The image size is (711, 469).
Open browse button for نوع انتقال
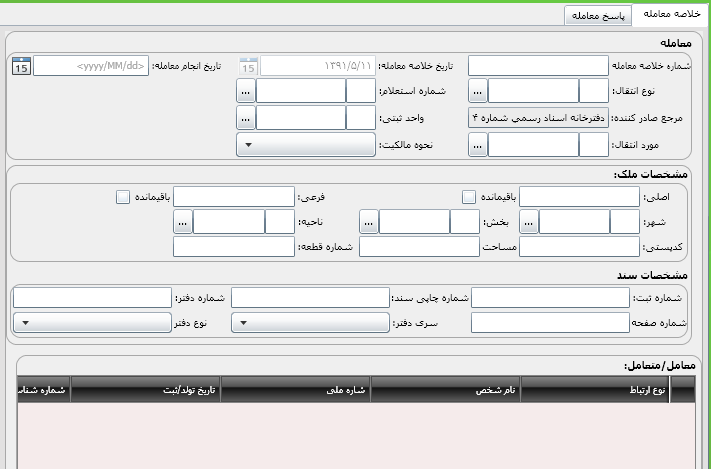[x=477, y=91]
